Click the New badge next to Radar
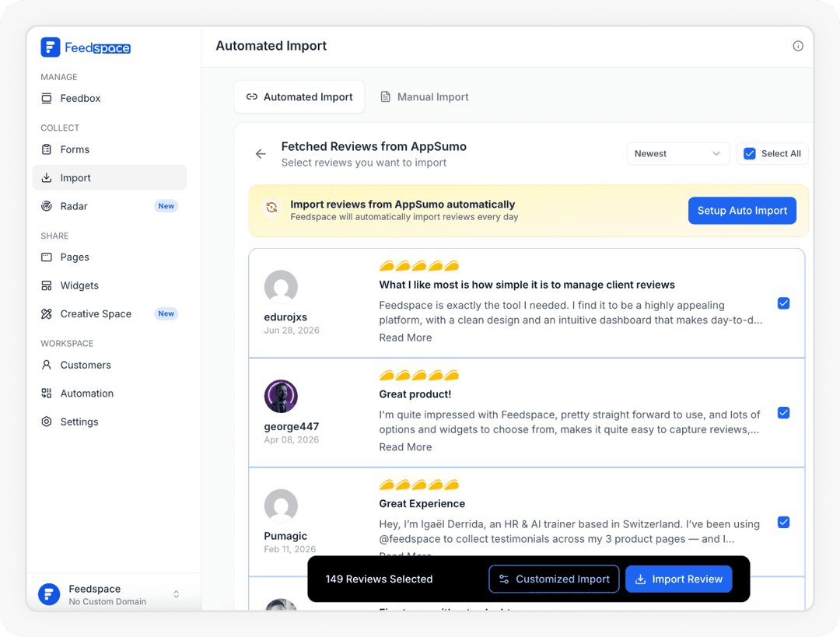 [x=166, y=206]
